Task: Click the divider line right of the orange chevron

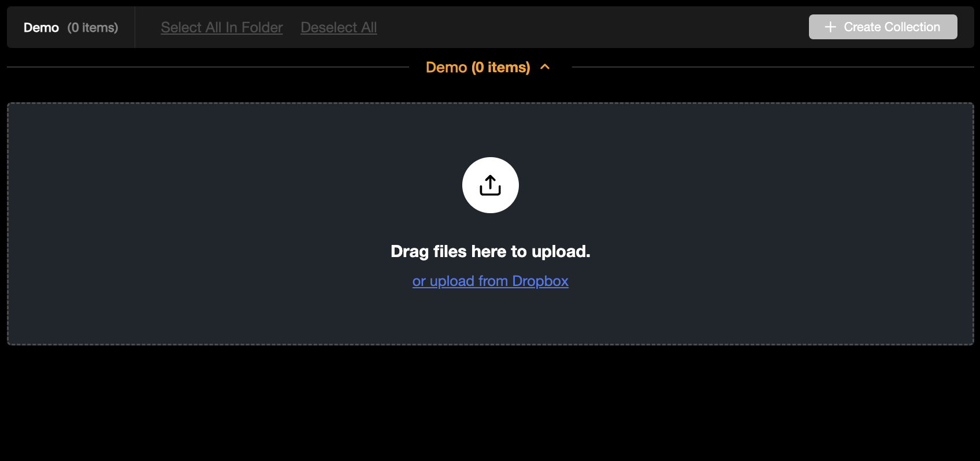Action: [x=773, y=67]
